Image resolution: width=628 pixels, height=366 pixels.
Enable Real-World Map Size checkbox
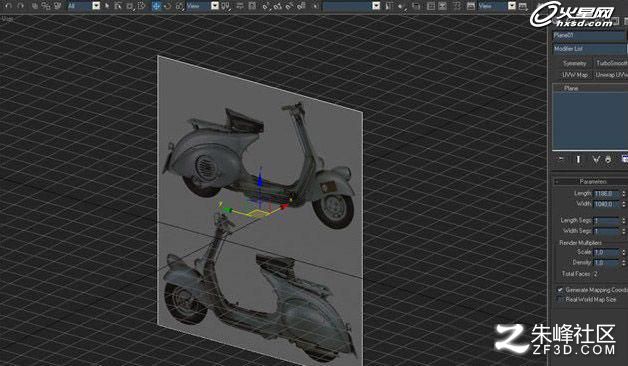pyautogui.click(x=560, y=300)
